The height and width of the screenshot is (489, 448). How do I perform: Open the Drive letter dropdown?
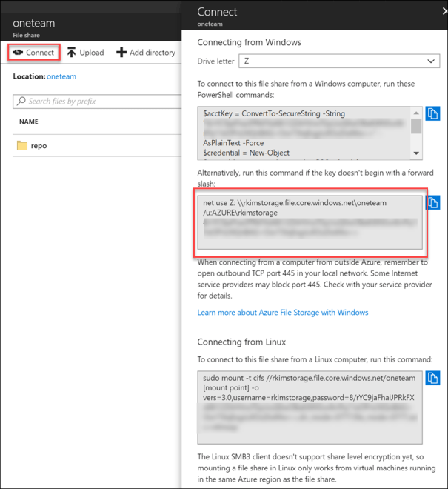coord(339,61)
